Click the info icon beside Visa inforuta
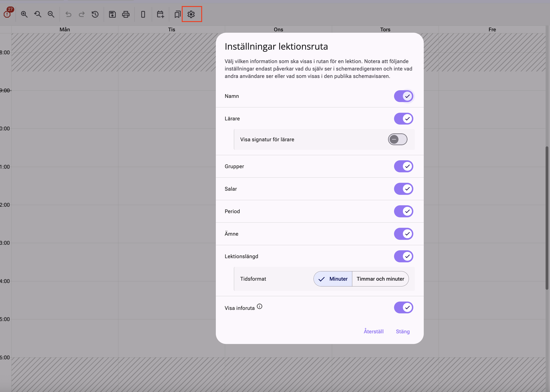 (x=259, y=306)
